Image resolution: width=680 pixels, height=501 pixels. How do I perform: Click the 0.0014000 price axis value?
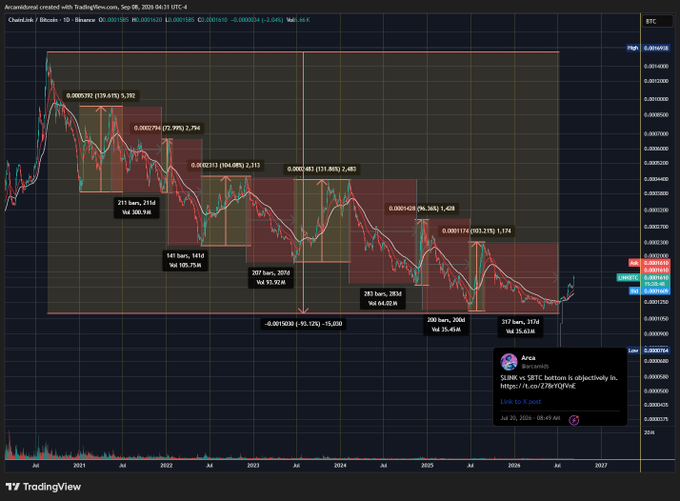[656, 66]
